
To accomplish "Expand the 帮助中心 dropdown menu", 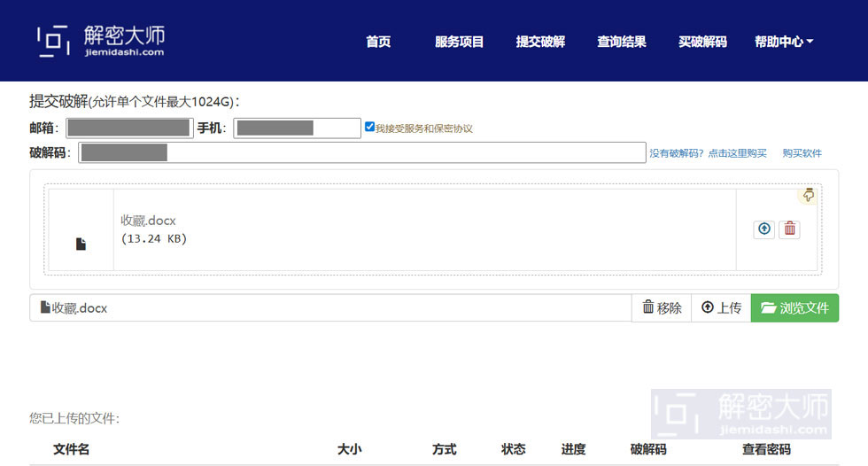I will (783, 42).
